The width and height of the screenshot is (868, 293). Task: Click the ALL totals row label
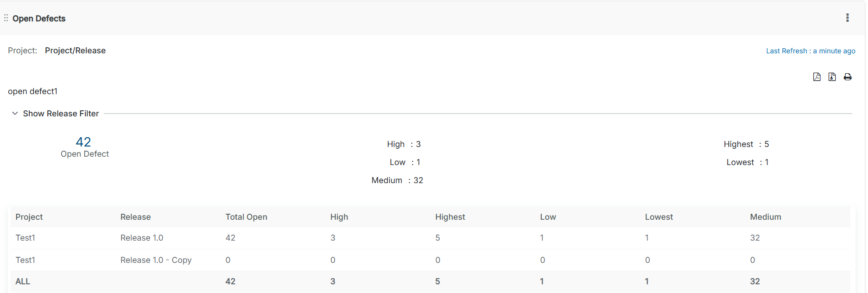pos(23,281)
